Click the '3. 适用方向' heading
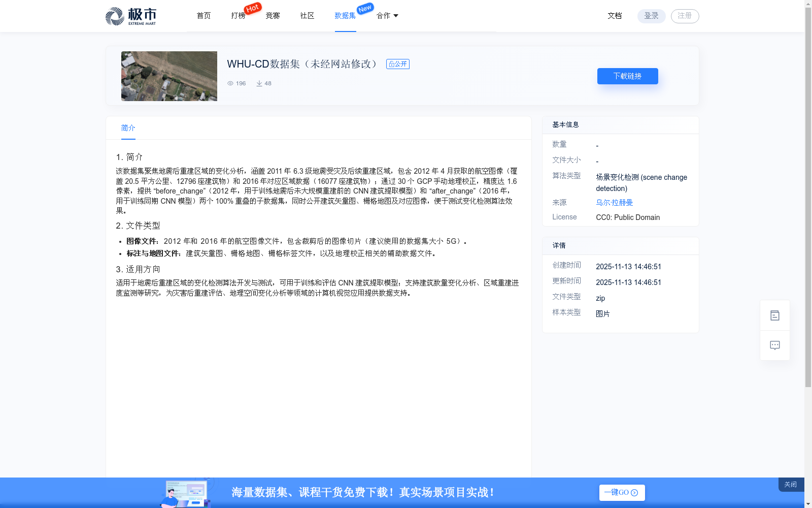This screenshot has height=508, width=812. 138,269
